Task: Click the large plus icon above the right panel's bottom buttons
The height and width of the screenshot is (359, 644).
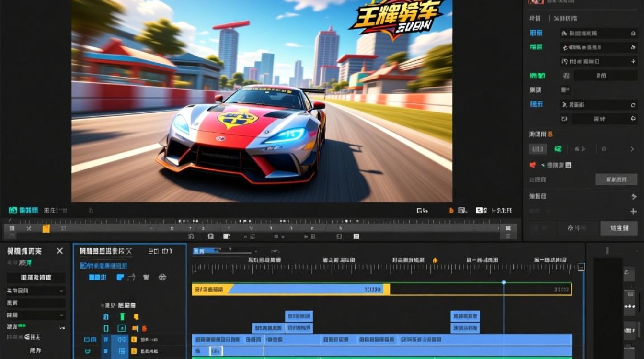Action: 633,211
